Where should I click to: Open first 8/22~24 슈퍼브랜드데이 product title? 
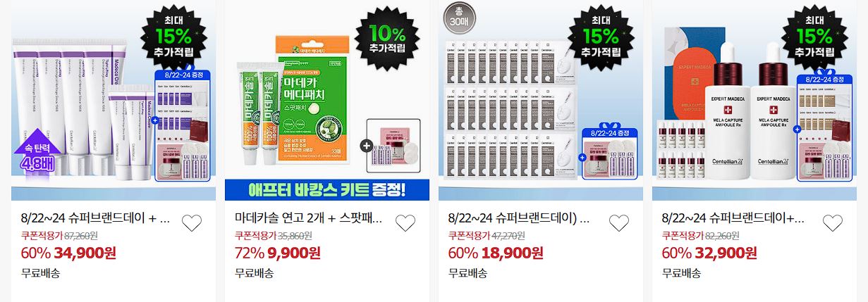coord(96,218)
